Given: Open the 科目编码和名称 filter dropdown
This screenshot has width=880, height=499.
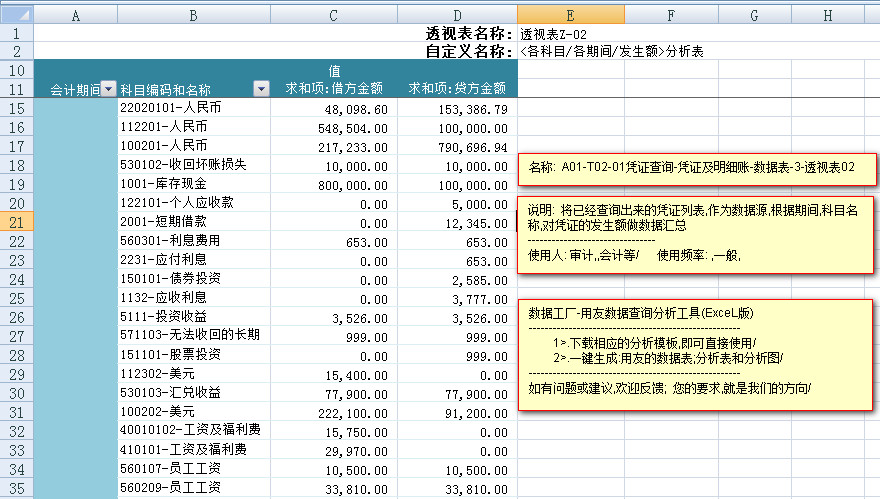Looking at the screenshot, I should (x=261, y=89).
